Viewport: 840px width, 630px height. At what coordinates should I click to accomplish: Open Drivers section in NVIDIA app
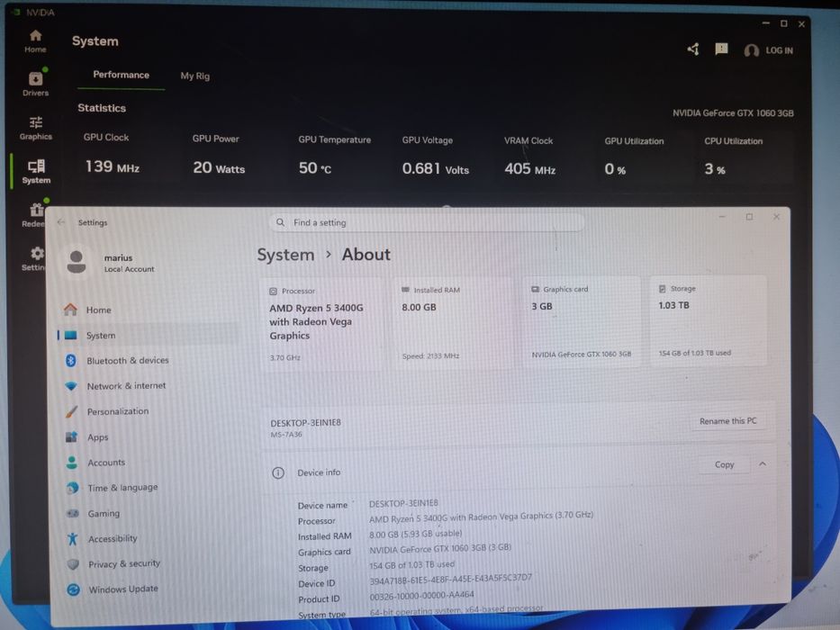click(35, 84)
